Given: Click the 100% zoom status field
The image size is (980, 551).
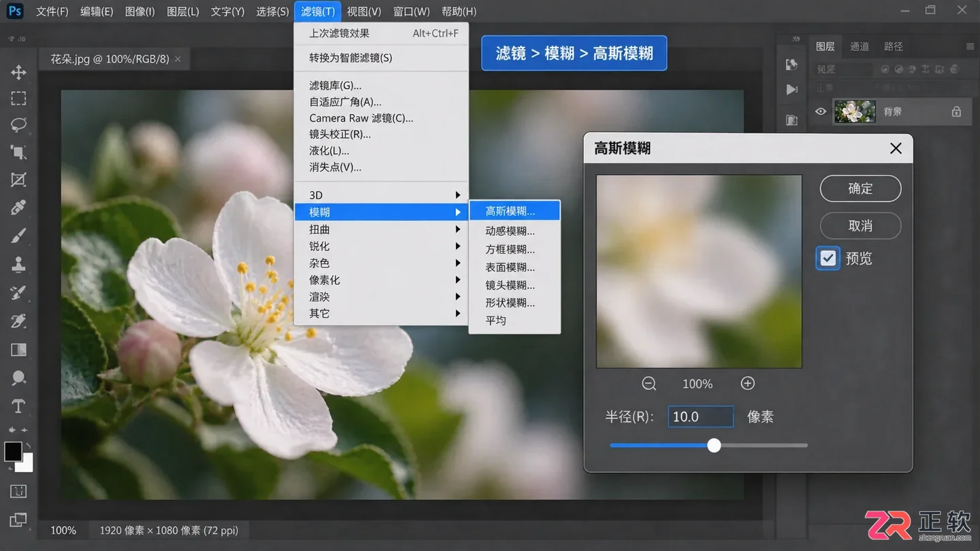Looking at the screenshot, I should click(x=63, y=531).
